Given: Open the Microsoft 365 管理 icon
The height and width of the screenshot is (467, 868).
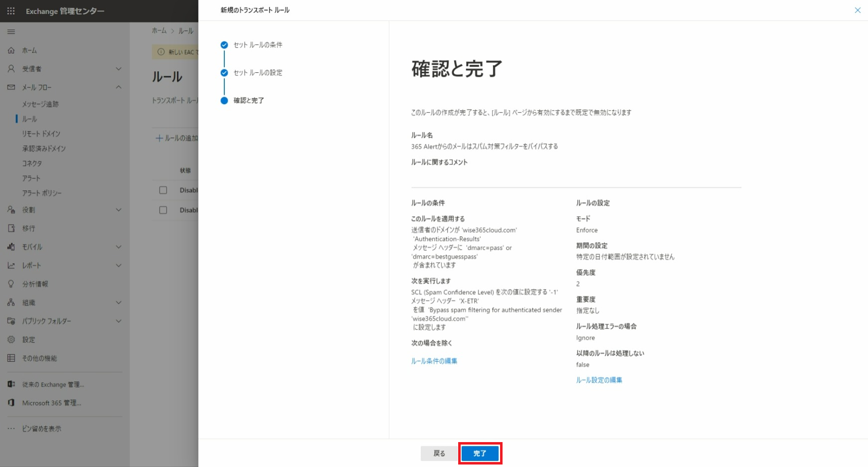Looking at the screenshot, I should tap(11, 403).
